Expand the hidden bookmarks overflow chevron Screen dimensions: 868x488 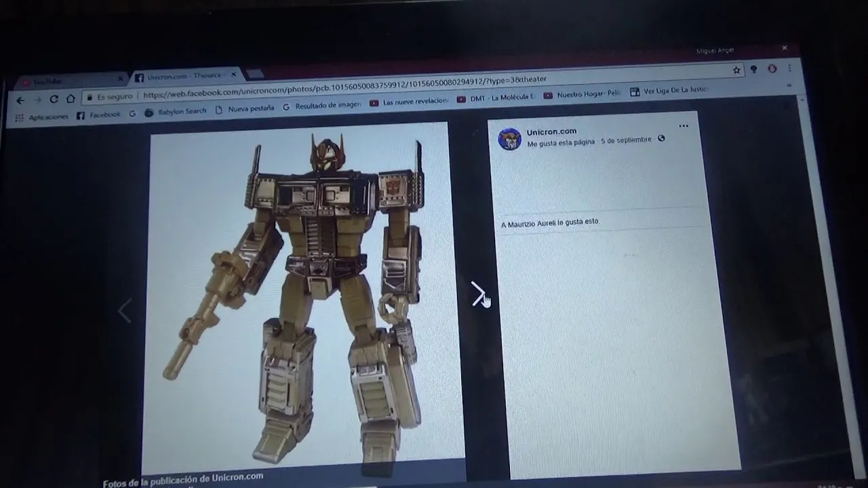(789, 86)
